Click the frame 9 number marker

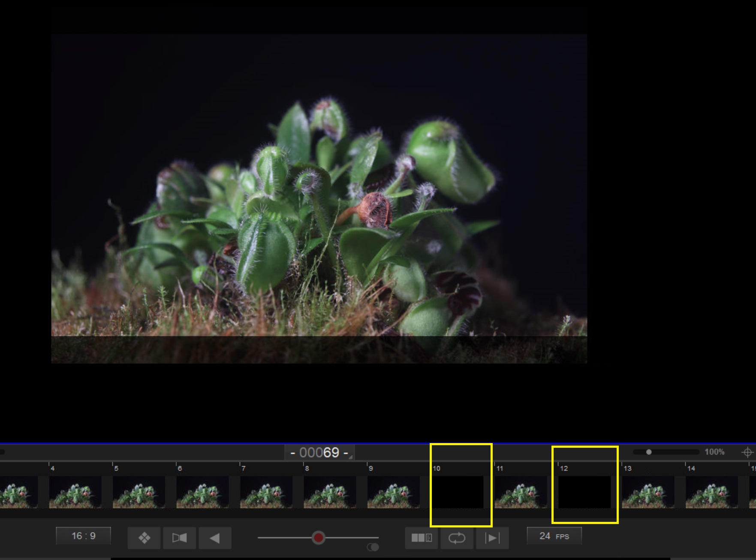pos(370,468)
